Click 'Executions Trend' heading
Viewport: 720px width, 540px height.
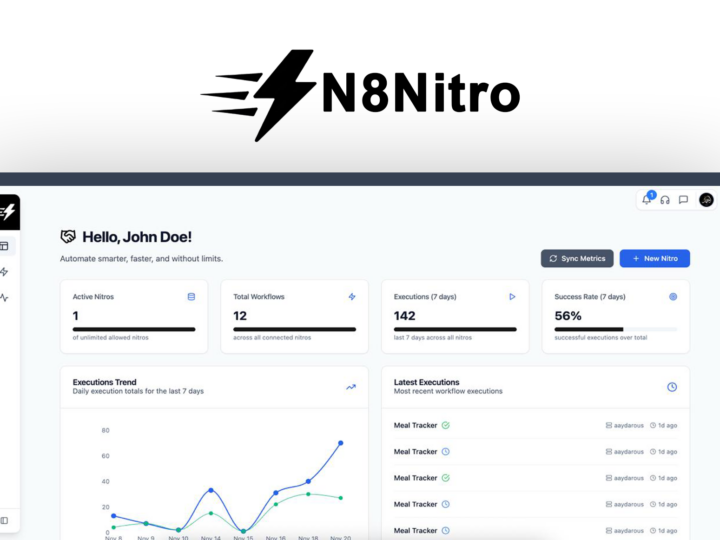[104, 382]
